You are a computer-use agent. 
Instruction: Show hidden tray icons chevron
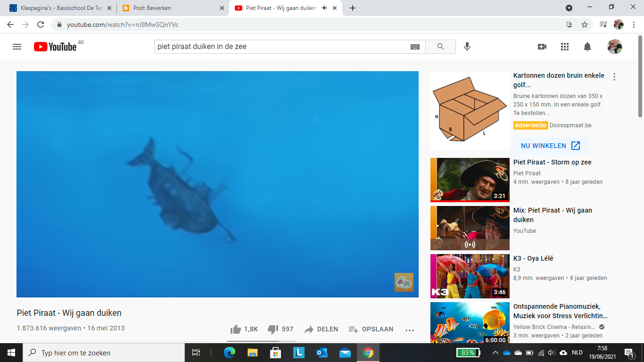495,353
